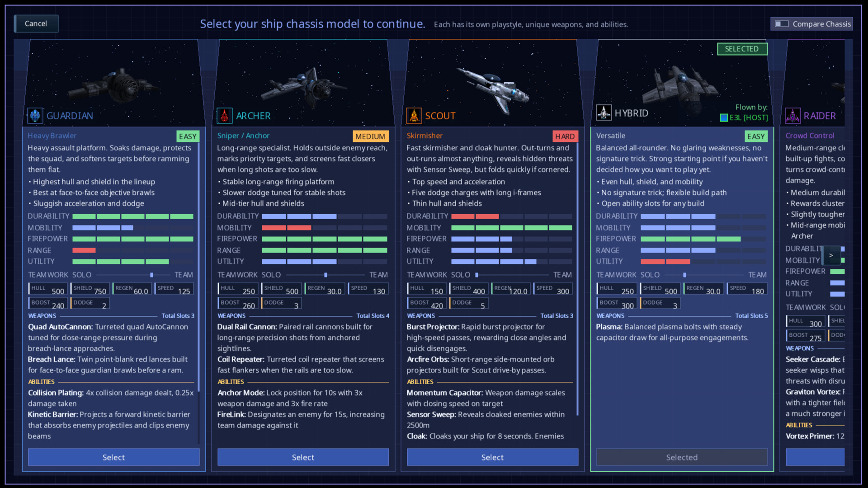Click the Scout card vertical scrollbar
This screenshot has height=488, width=868.
click(x=577, y=279)
